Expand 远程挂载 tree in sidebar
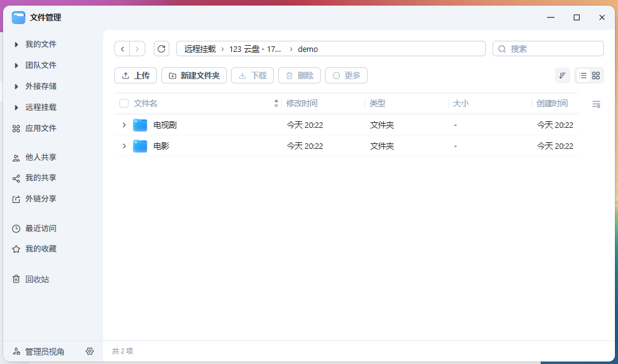 coord(17,108)
